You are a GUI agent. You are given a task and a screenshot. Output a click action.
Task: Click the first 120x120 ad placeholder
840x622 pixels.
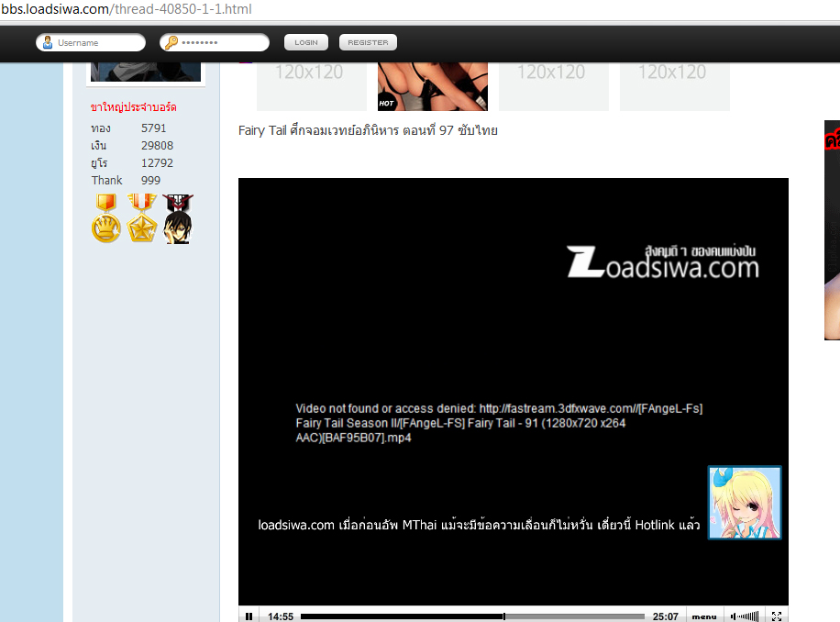[312, 87]
